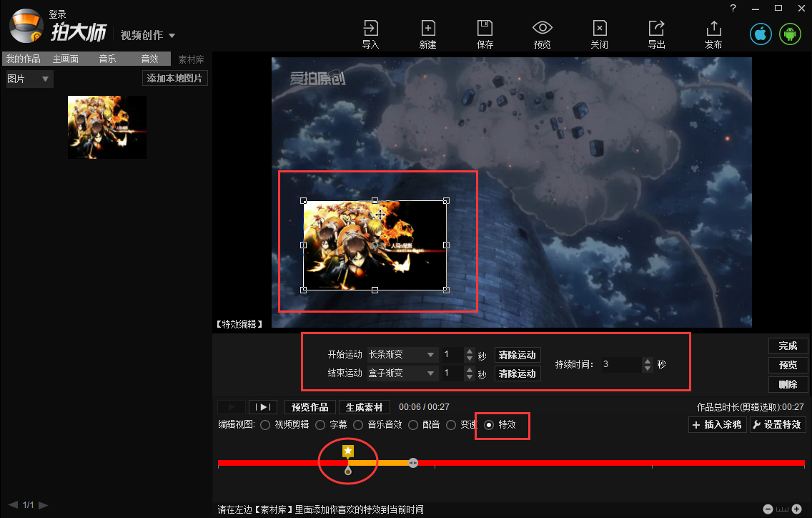
Task: Click the 导入 import icon
Action: click(x=370, y=34)
